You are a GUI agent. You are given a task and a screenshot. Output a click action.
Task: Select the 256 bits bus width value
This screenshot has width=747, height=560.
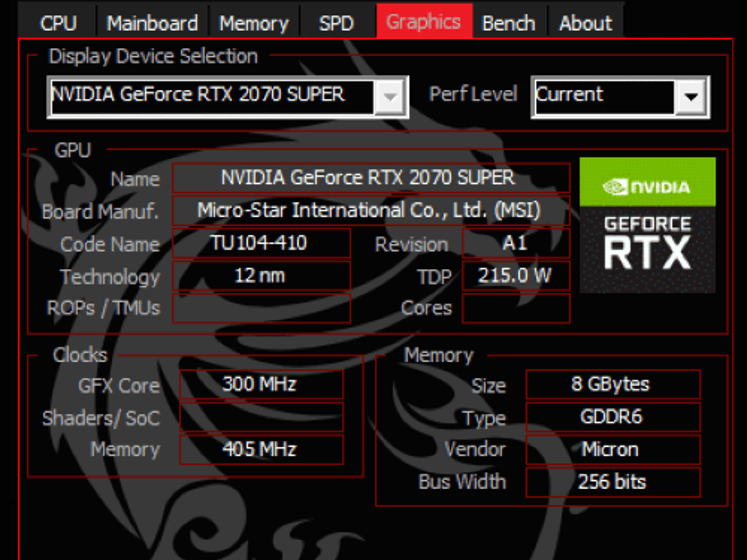pyautogui.click(x=613, y=482)
